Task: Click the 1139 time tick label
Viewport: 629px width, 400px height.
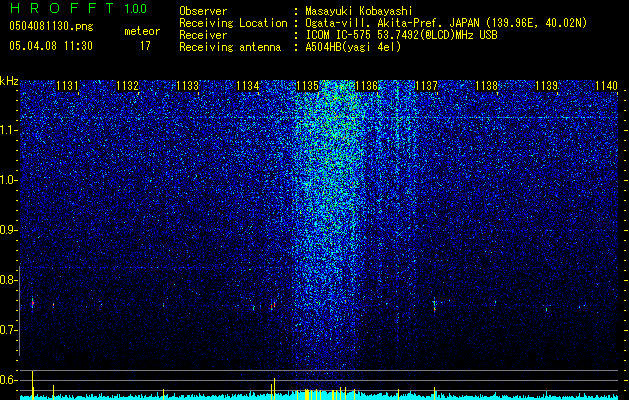Action: (547, 86)
